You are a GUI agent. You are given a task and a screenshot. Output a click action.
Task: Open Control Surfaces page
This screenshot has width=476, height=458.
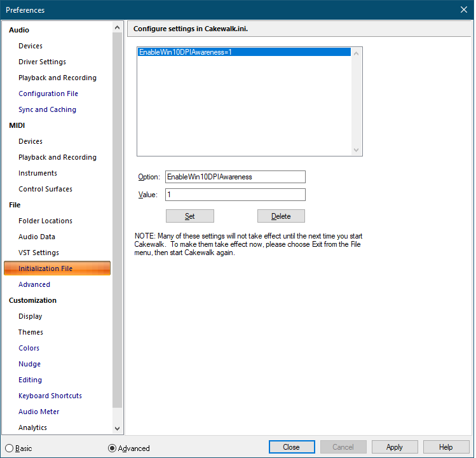[45, 189]
